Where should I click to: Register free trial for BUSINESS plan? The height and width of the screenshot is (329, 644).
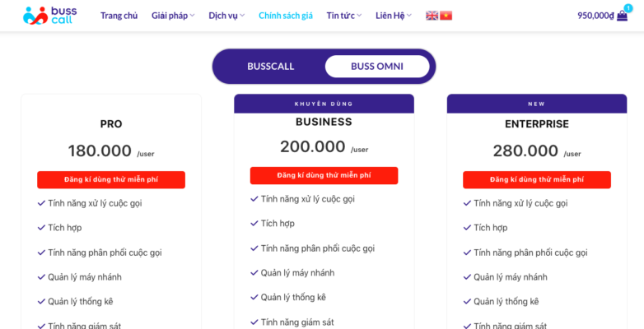[x=324, y=175]
